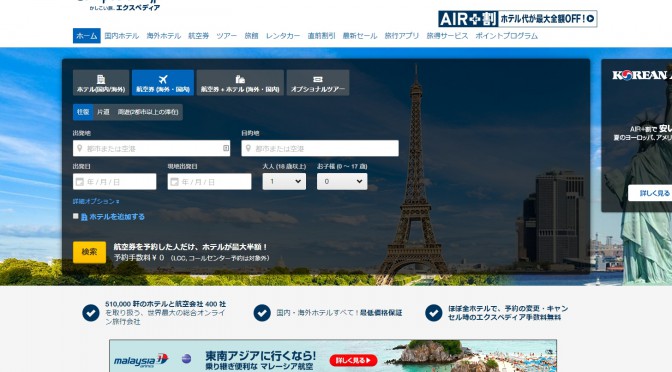This screenshot has width=672, height=372.
Task: Click the 目的地 destination city field
Action: tap(320, 148)
